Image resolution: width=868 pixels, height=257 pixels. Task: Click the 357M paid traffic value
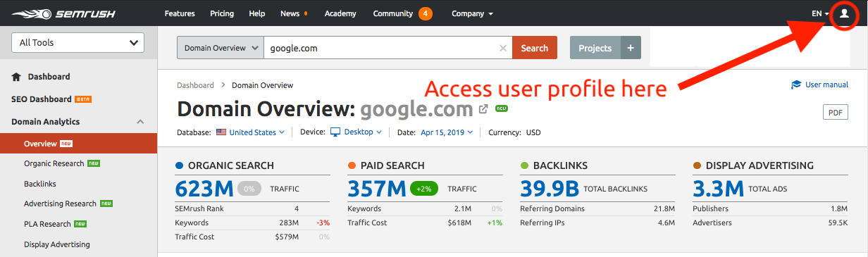377,189
